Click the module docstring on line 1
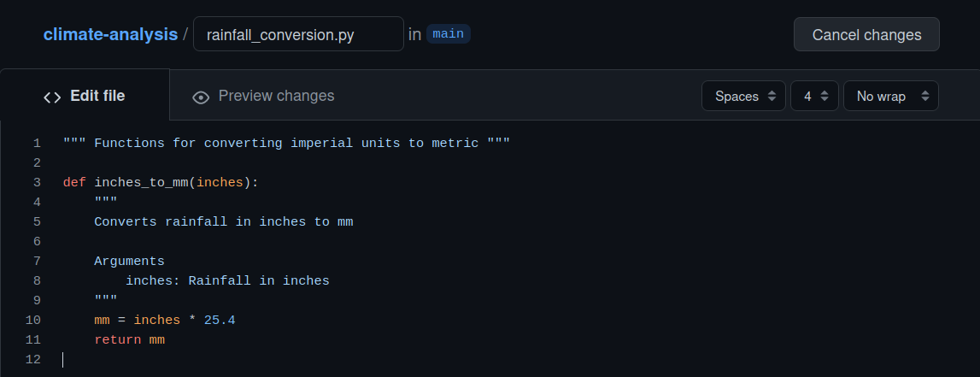980x377 pixels. pyautogui.click(x=286, y=143)
